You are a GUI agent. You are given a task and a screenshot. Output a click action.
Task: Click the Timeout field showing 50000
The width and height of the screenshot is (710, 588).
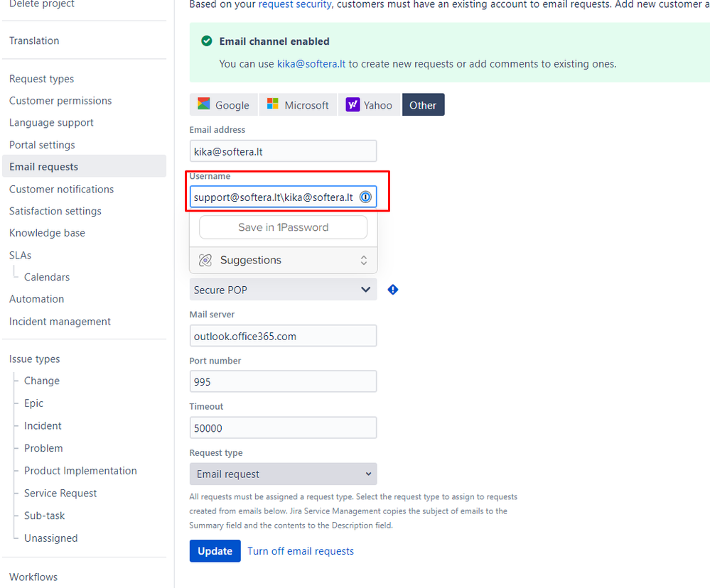point(283,428)
